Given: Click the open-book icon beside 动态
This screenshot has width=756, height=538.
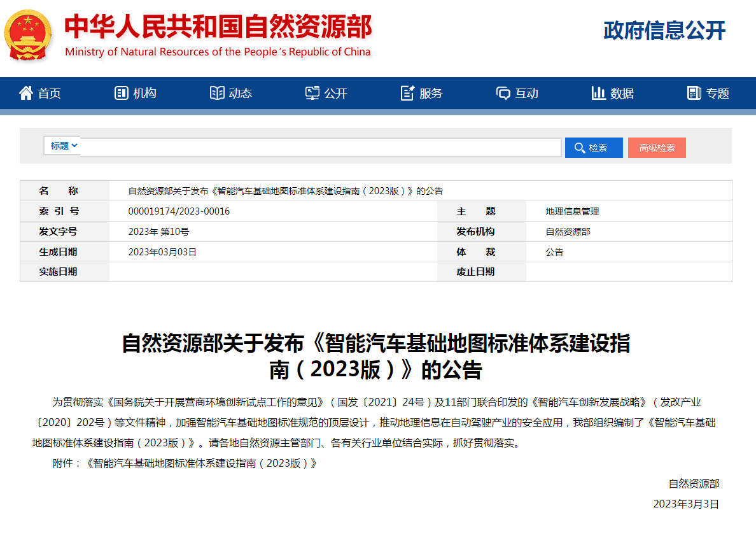Looking at the screenshot, I should pos(217,93).
